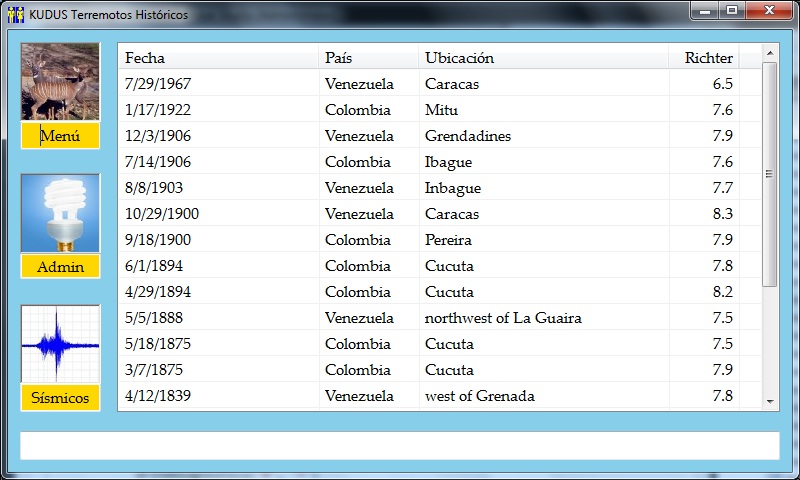
Task: Select the northwest of La Guaira row
Action: 430,318
